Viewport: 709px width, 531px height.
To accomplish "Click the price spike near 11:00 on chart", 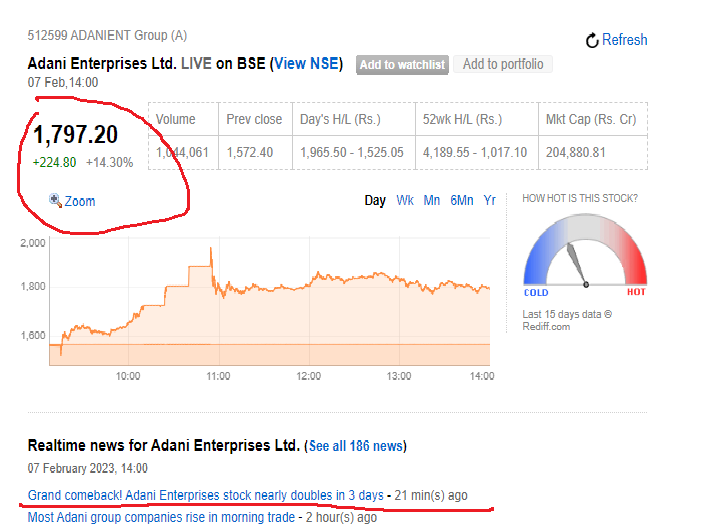I will coord(211,253).
